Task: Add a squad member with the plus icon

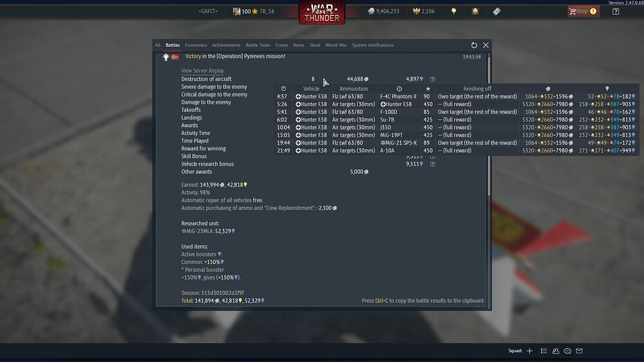Action: [x=529, y=351]
